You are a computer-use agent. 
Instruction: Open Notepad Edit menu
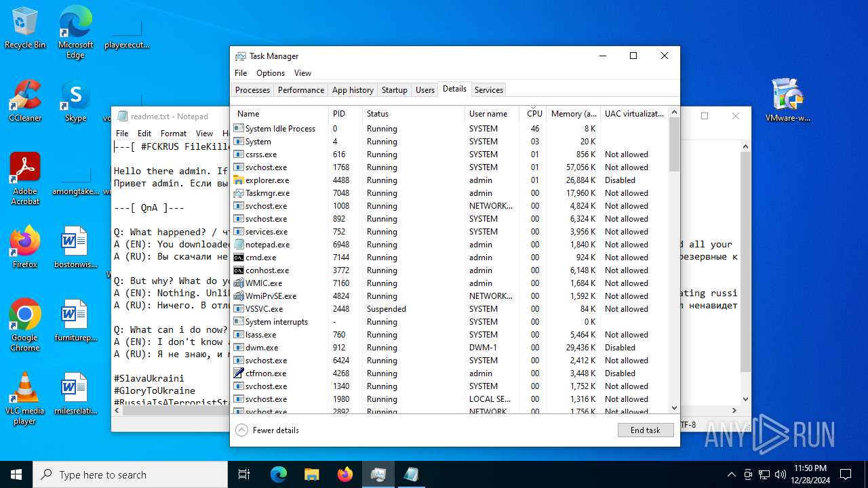pyautogui.click(x=144, y=134)
